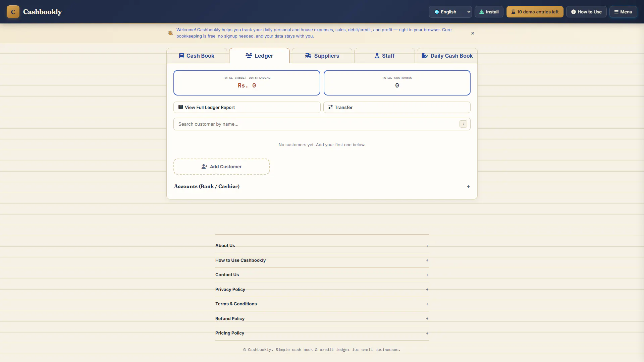
Task: Click the question mark icon on How to Use
Action: (x=574, y=12)
